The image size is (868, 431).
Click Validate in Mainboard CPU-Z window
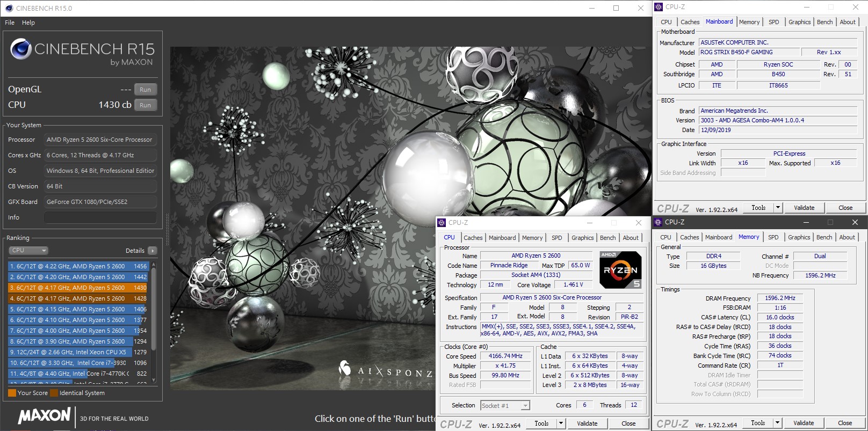[x=804, y=208]
